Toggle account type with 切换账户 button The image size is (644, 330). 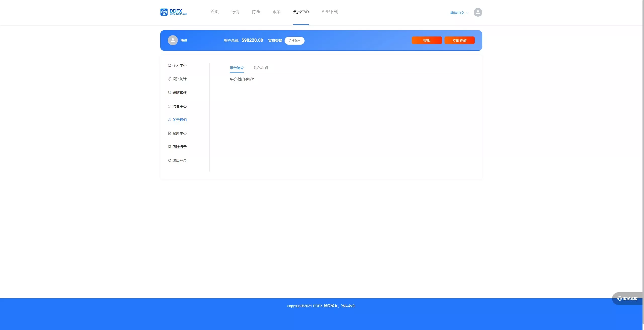[x=294, y=41]
